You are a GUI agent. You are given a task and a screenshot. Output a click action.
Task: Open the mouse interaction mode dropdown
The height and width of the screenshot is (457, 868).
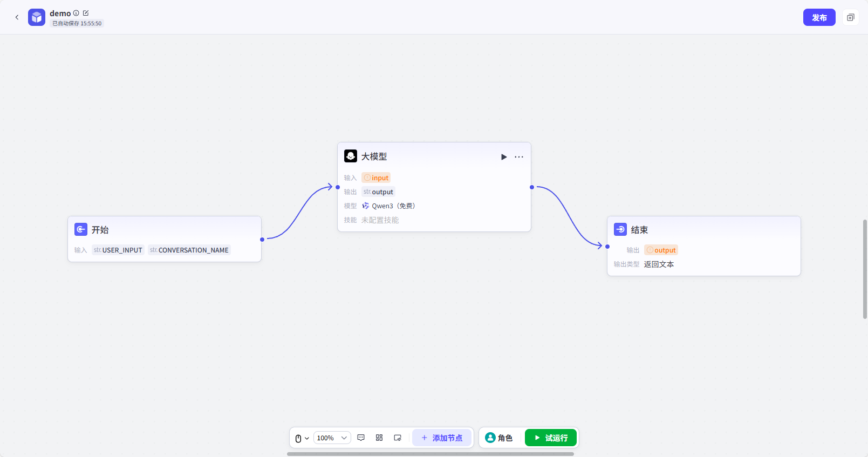coord(302,438)
